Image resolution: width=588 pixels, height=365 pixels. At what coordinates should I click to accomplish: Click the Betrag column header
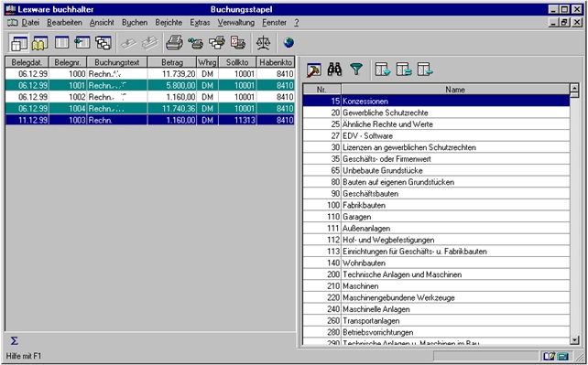[172, 62]
